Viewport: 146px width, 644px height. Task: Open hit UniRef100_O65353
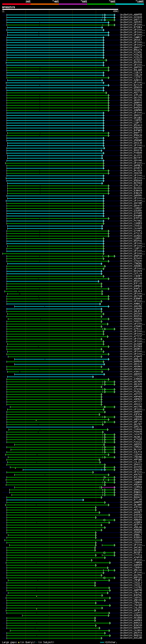(x=131, y=22)
